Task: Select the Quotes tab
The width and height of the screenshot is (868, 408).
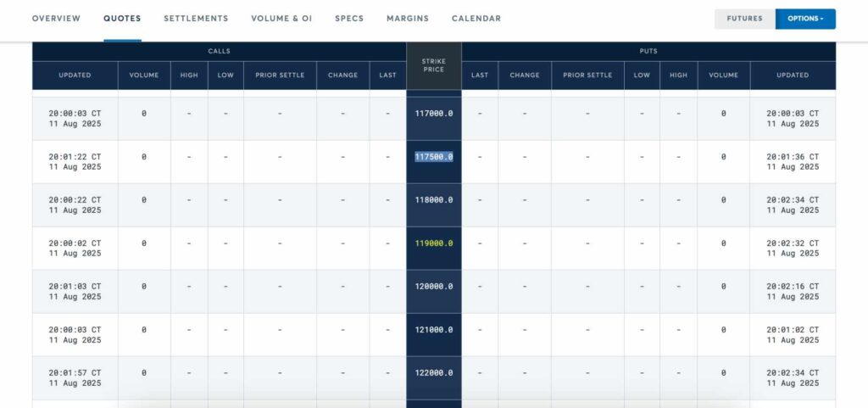Action: (x=122, y=19)
